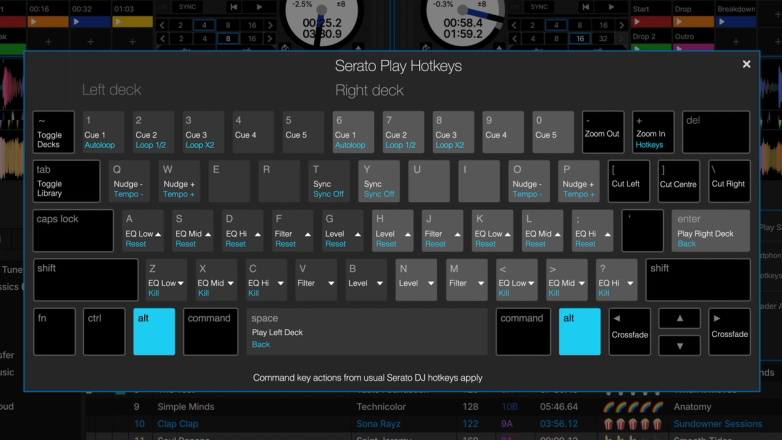Click G key Level up

tap(342, 230)
